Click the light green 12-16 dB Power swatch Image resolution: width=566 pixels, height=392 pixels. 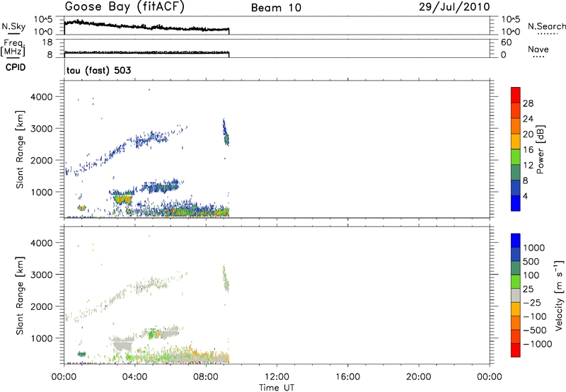(516, 156)
